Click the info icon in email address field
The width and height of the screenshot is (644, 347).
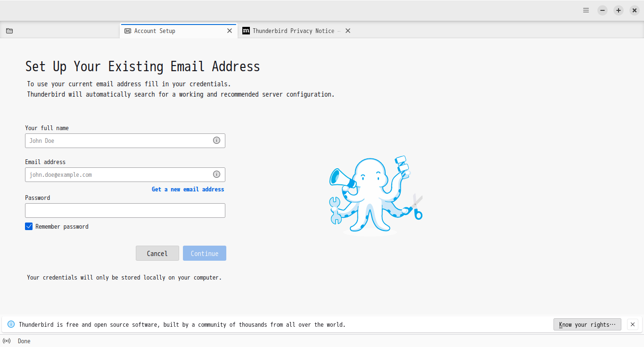click(216, 174)
